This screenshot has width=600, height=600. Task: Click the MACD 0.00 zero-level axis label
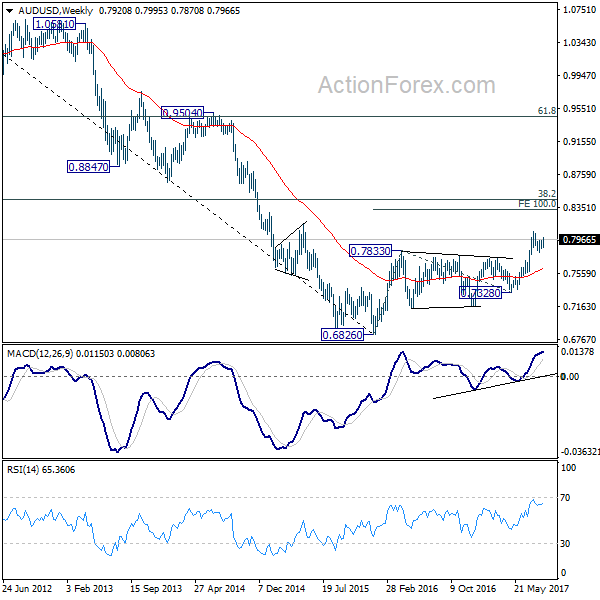tap(570, 377)
